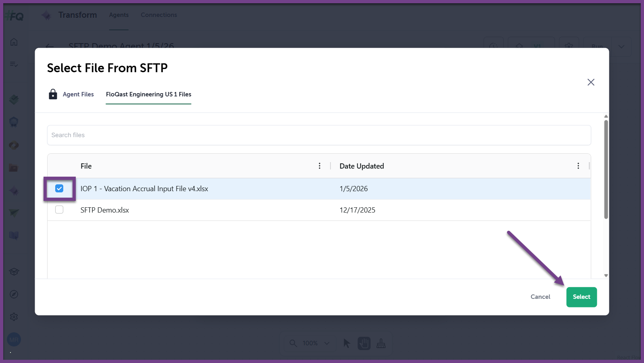Click the Cancel button
Screen dimensions: 644x363
point(540,297)
